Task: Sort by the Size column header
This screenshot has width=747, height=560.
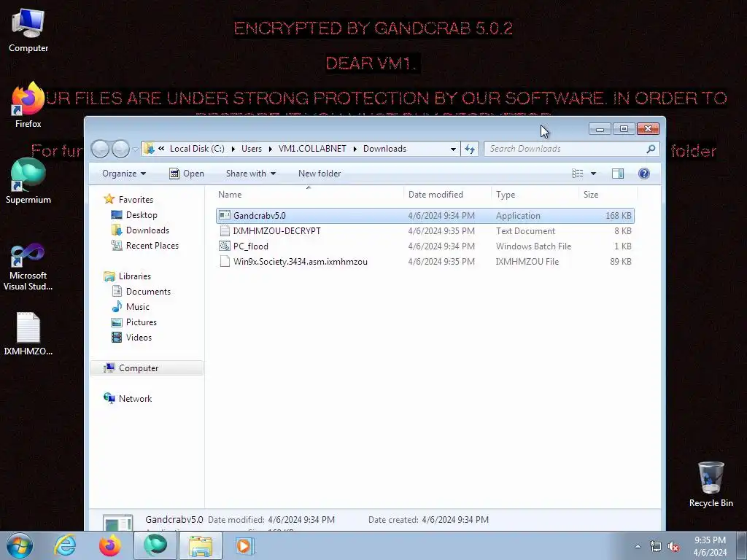Action: tap(608, 194)
